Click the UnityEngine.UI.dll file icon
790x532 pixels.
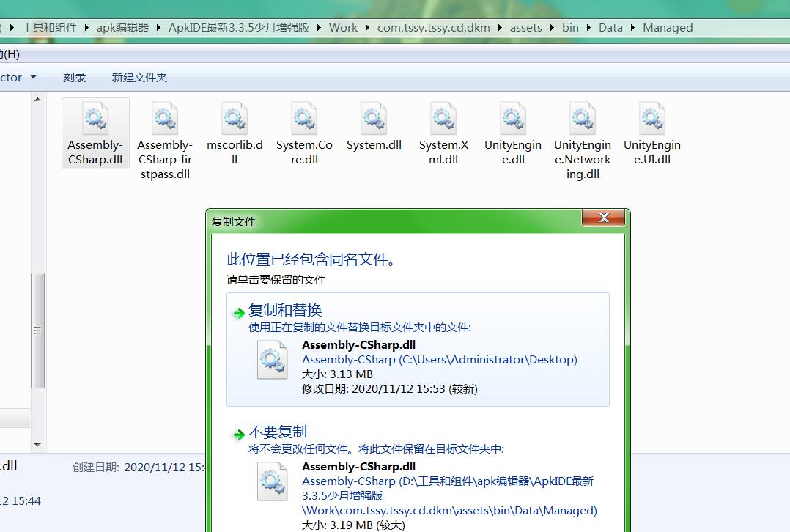652,119
